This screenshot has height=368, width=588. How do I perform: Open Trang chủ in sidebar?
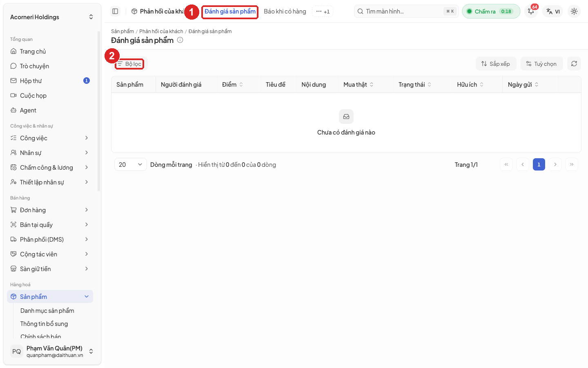[x=50, y=52]
